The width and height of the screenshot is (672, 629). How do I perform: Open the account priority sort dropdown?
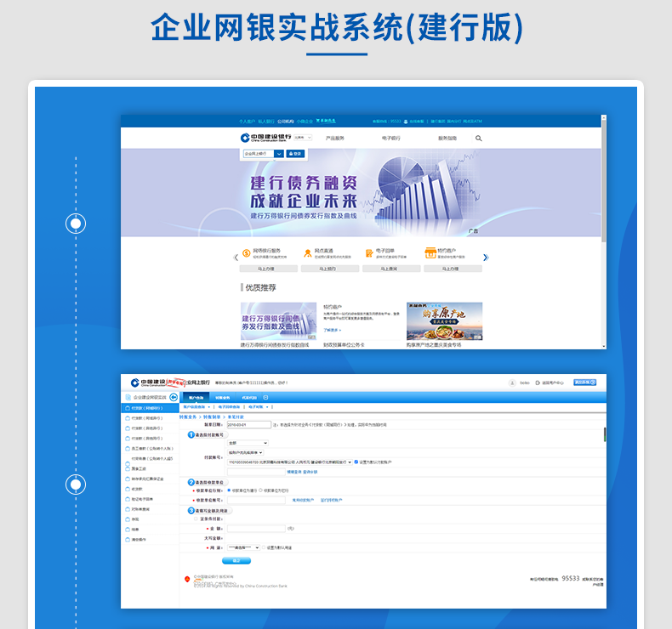(x=246, y=452)
